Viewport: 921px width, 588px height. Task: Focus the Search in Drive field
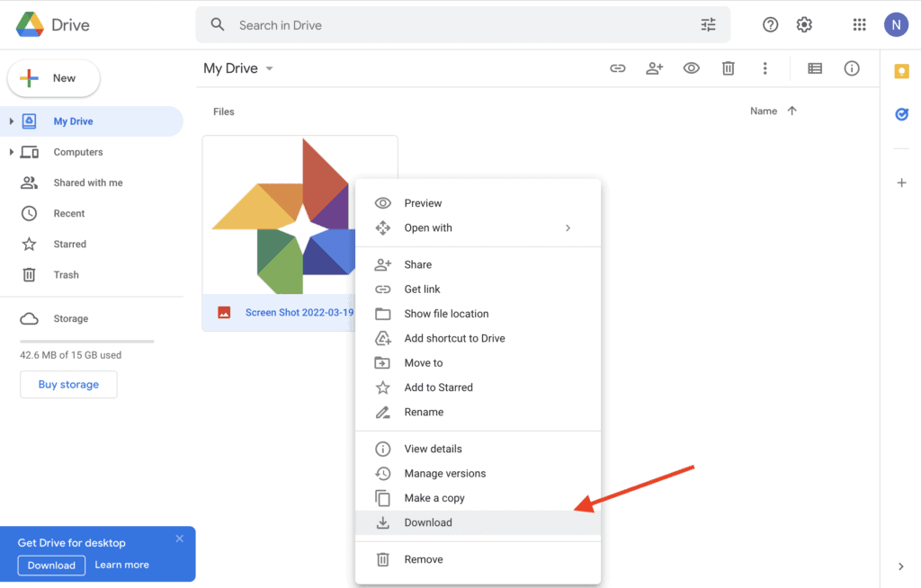point(463,24)
